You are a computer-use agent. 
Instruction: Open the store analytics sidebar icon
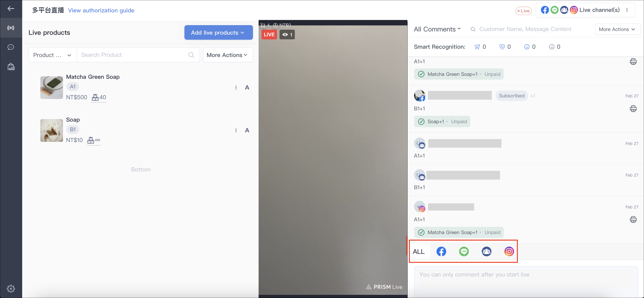pos(11,67)
